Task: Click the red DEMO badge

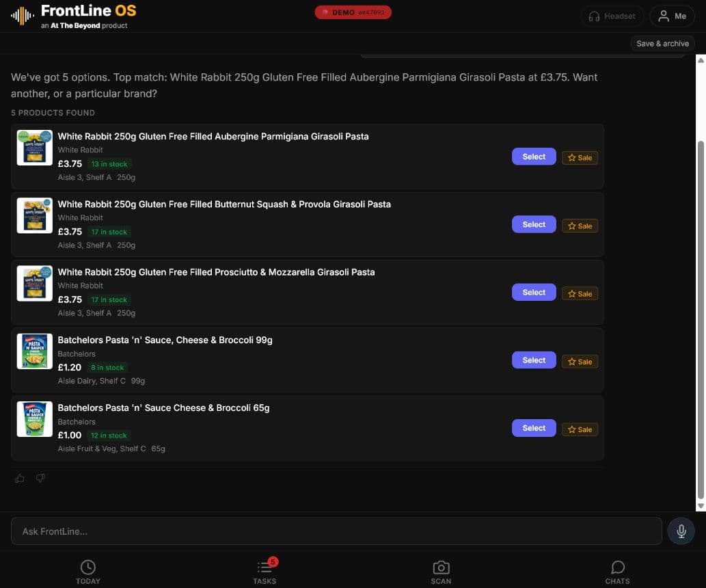Action: pos(353,12)
